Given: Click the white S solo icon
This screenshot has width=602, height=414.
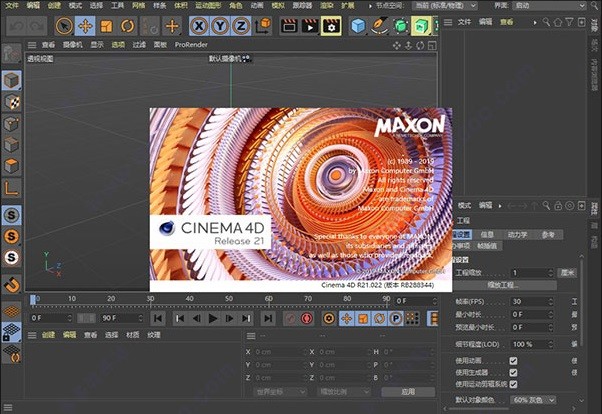Looking at the screenshot, I should point(12,257).
